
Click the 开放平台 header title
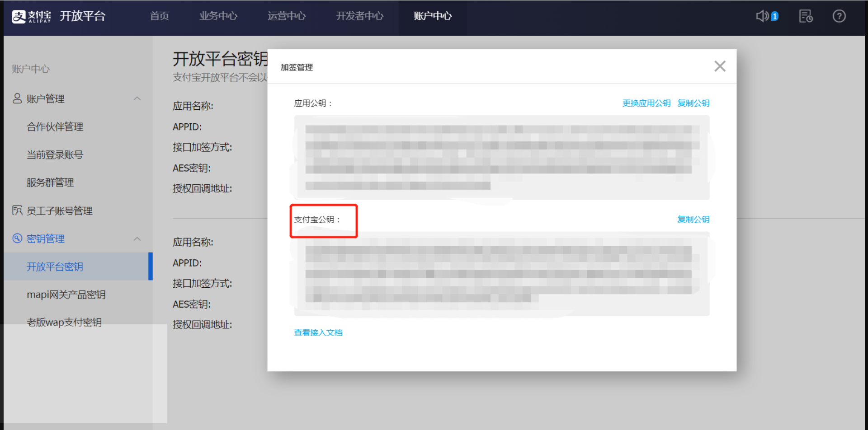tap(83, 16)
